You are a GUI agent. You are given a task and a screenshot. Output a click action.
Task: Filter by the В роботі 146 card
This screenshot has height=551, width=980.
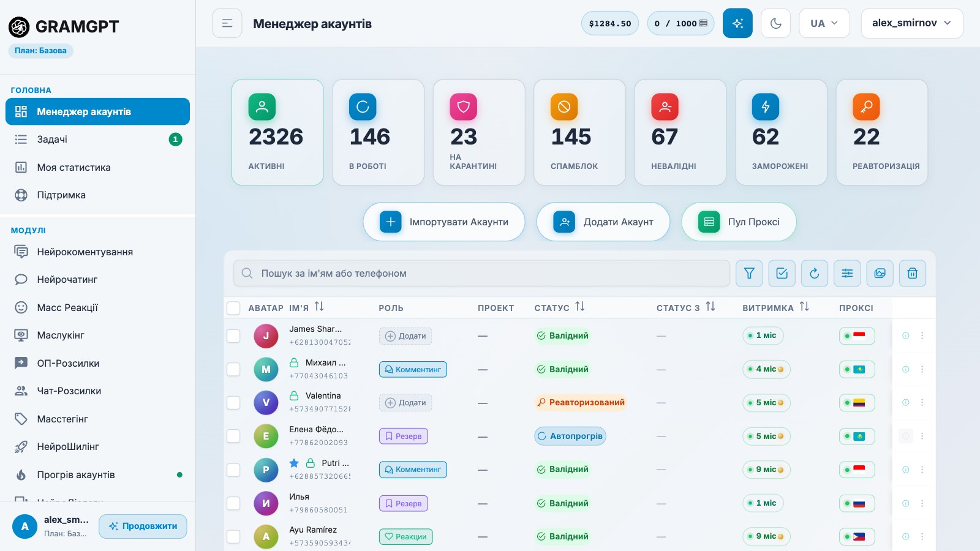378,132
